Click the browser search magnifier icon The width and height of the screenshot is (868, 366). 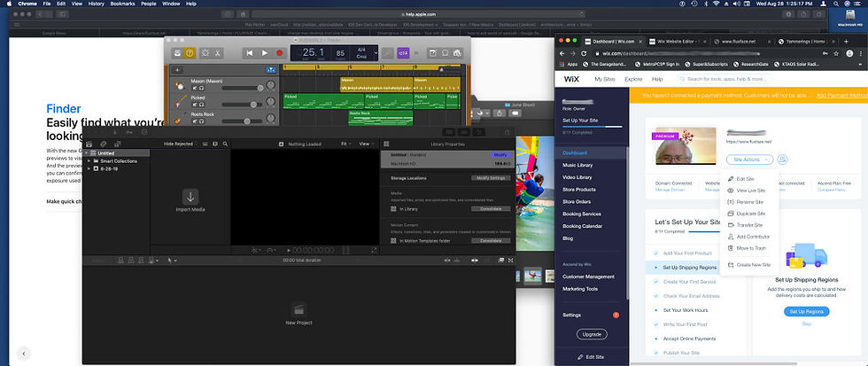coord(225,144)
